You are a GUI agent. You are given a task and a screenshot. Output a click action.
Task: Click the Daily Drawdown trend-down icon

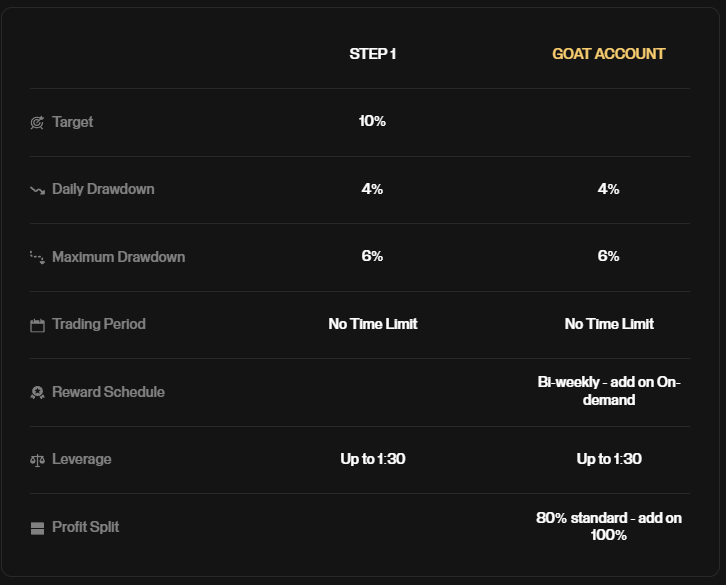click(38, 190)
